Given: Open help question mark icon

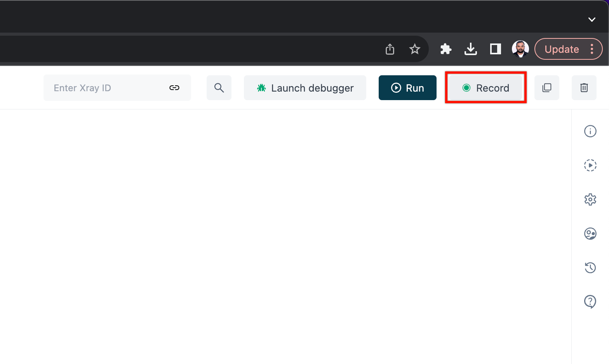Looking at the screenshot, I should 590,302.
